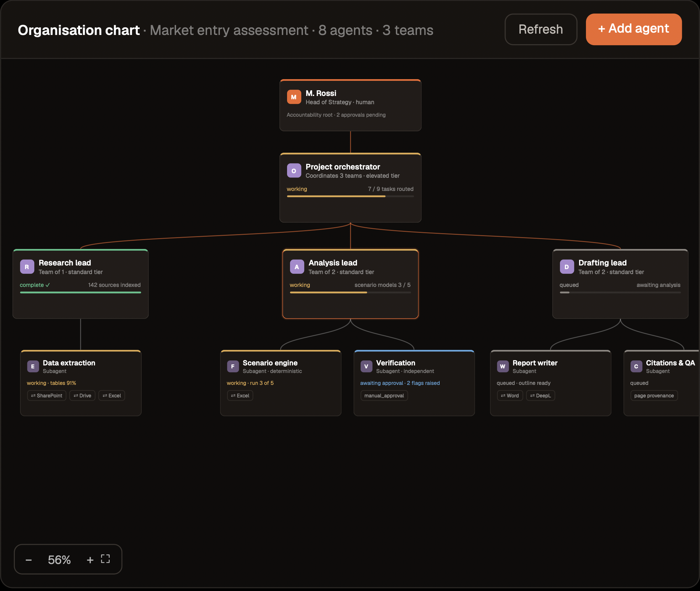Image resolution: width=700 pixels, height=591 pixels.
Task: Click the Research lead complete progress bar
Action: pyautogui.click(x=80, y=293)
